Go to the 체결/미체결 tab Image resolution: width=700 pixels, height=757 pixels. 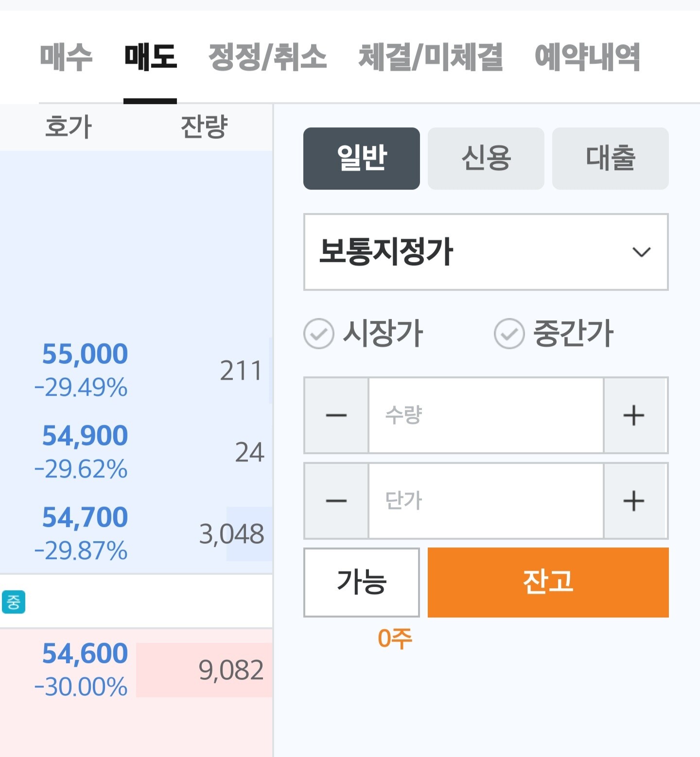[x=431, y=57]
